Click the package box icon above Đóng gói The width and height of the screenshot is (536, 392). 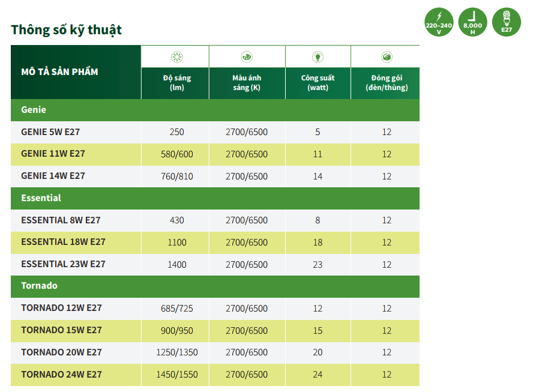pos(387,57)
